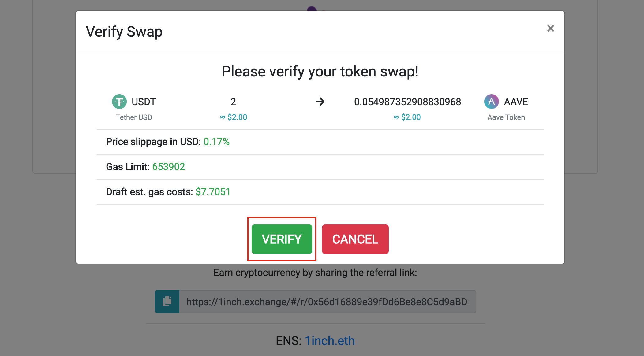Click the Tether USD subtitle text
The width and height of the screenshot is (644, 356).
(134, 117)
